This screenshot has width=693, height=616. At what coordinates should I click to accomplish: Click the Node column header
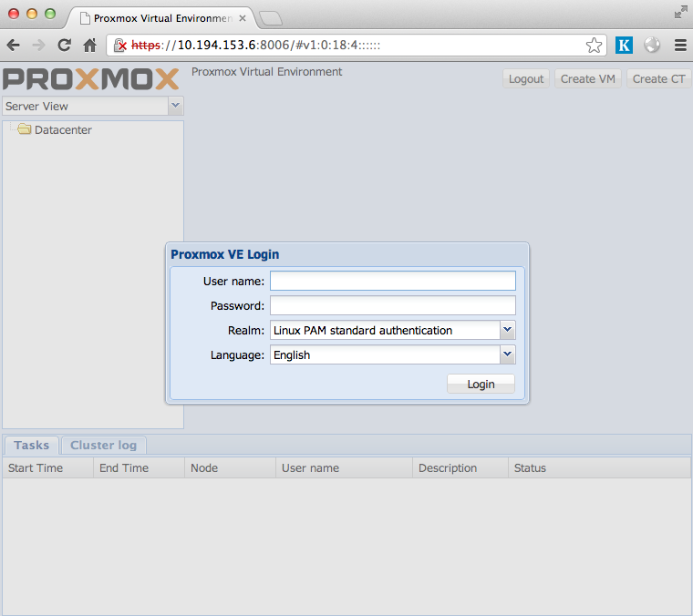click(x=230, y=468)
